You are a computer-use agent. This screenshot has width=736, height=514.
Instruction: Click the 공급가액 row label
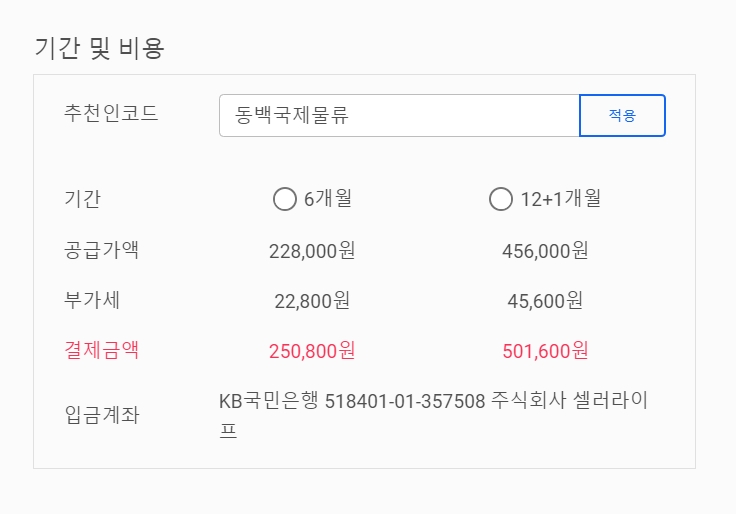tap(101, 250)
